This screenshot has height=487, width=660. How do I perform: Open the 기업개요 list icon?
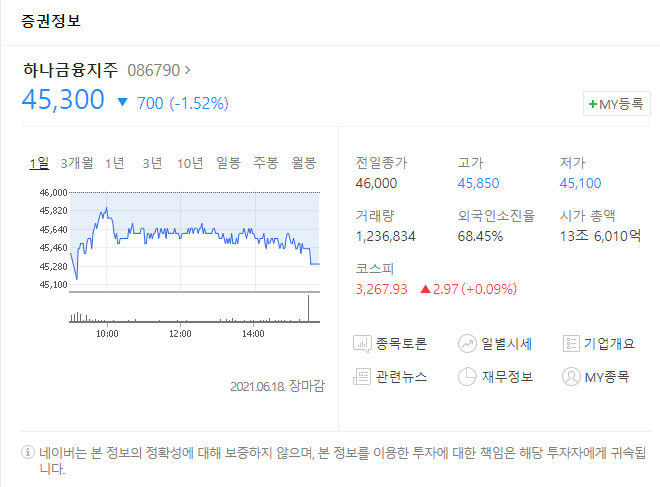[571, 344]
